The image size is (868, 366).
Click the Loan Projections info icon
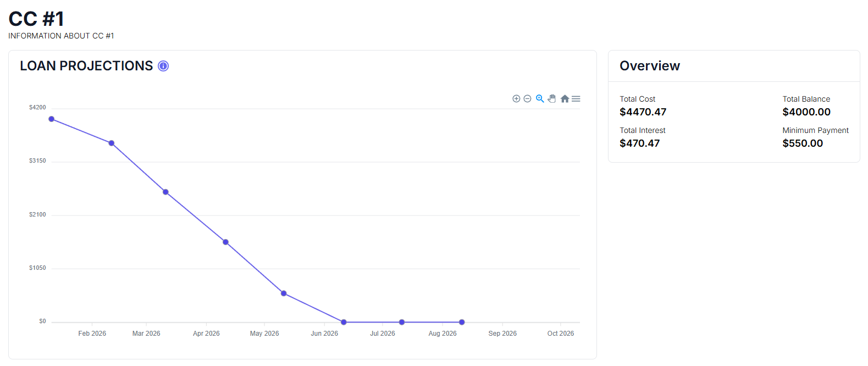tap(163, 66)
